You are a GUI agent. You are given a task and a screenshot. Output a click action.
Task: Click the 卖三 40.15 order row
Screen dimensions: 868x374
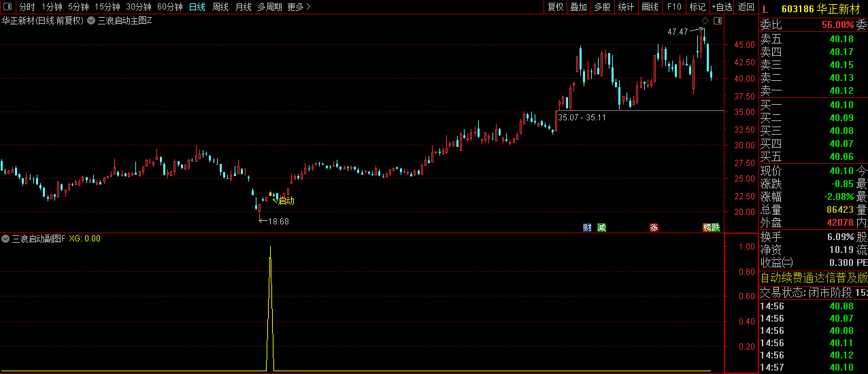[813, 65]
